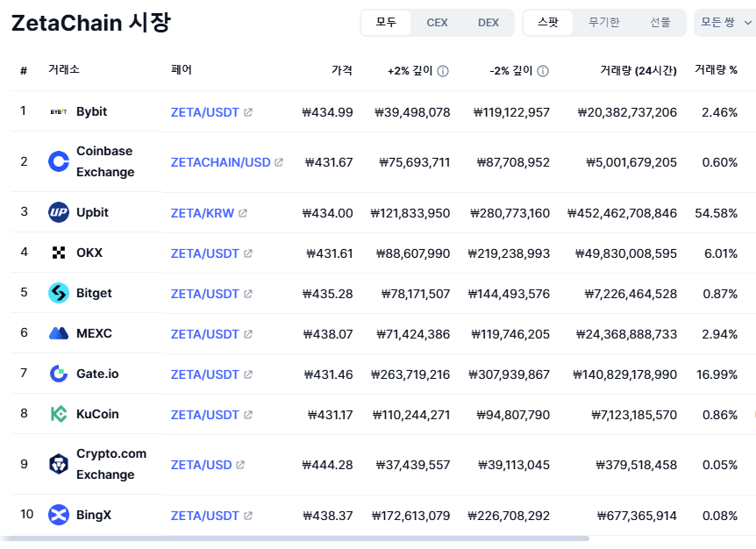Open OKX ZETA/USDT pair link
Screen dimensions: 756x549
[204, 253]
